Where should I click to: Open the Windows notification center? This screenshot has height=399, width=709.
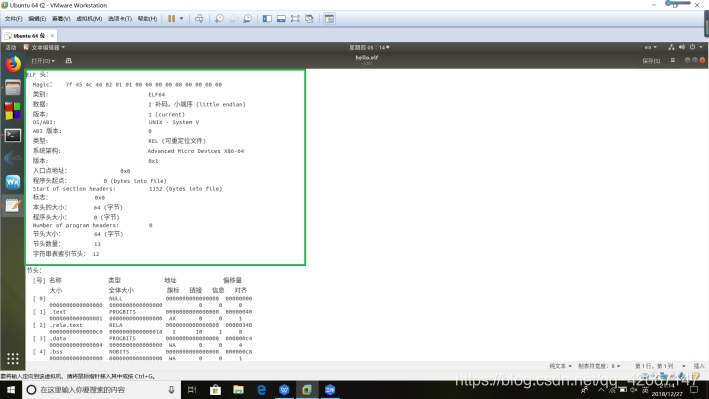pos(695,390)
